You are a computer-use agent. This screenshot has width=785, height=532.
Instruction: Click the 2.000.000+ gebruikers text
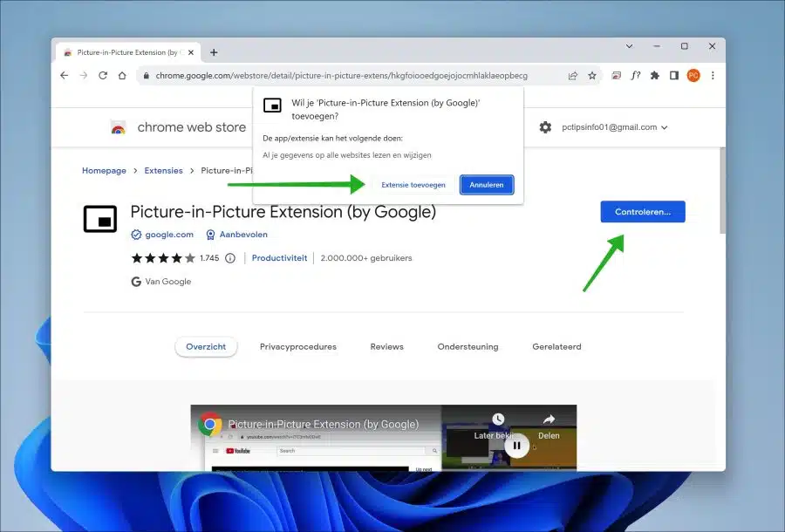coord(366,258)
